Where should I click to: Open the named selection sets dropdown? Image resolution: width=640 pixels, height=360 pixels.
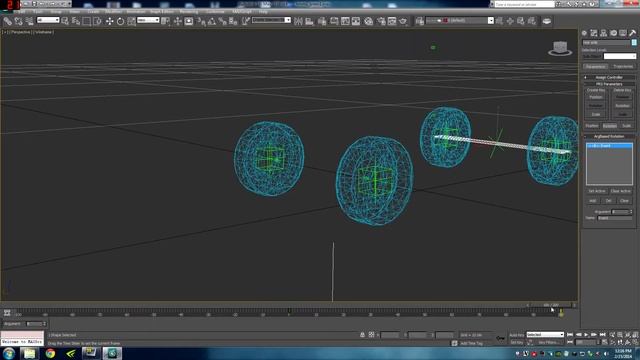[271, 20]
